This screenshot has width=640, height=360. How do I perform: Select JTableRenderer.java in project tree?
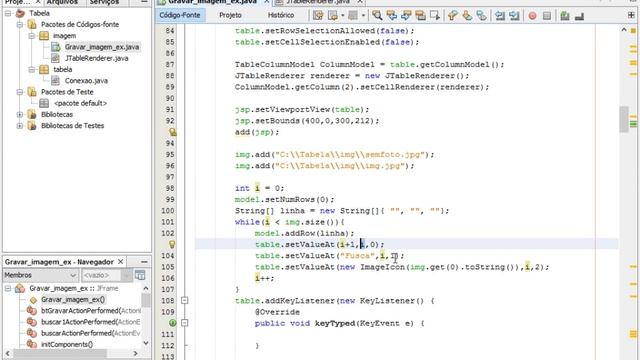(96, 58)
